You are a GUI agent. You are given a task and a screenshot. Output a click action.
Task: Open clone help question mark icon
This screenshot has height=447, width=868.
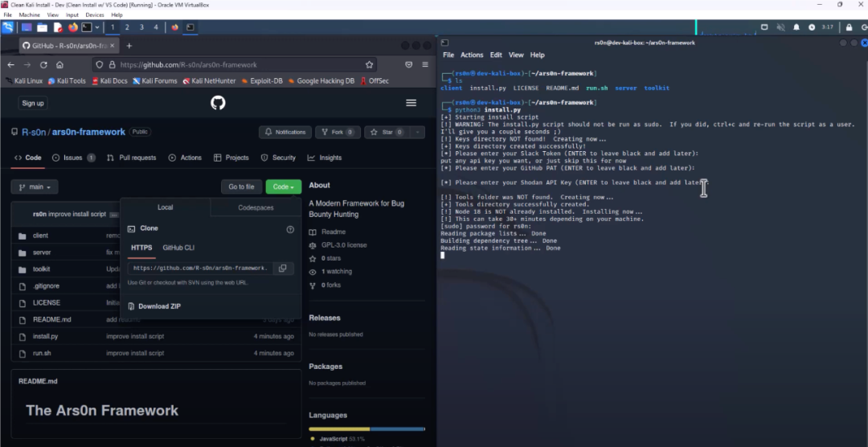pos(290,229)
